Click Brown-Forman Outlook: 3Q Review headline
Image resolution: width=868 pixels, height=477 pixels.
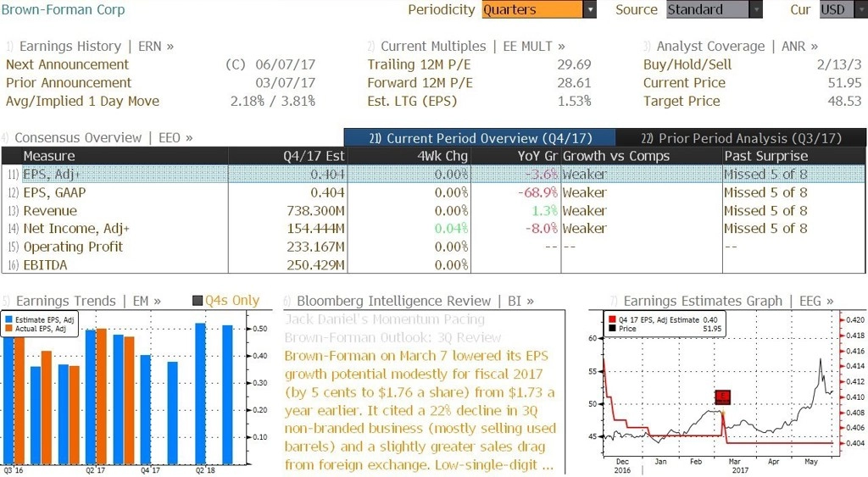[393, 337]
